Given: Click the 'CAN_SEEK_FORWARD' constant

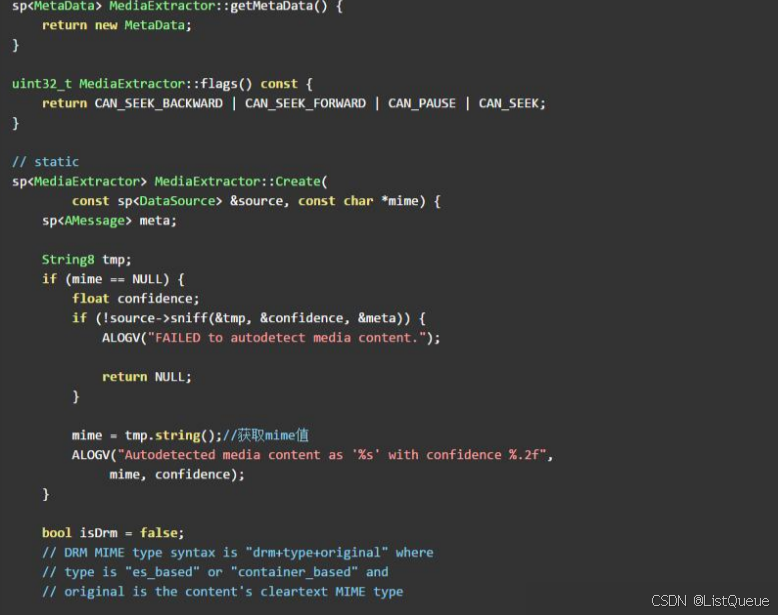Looking at the screenshot, I should (x=305, y=103).
